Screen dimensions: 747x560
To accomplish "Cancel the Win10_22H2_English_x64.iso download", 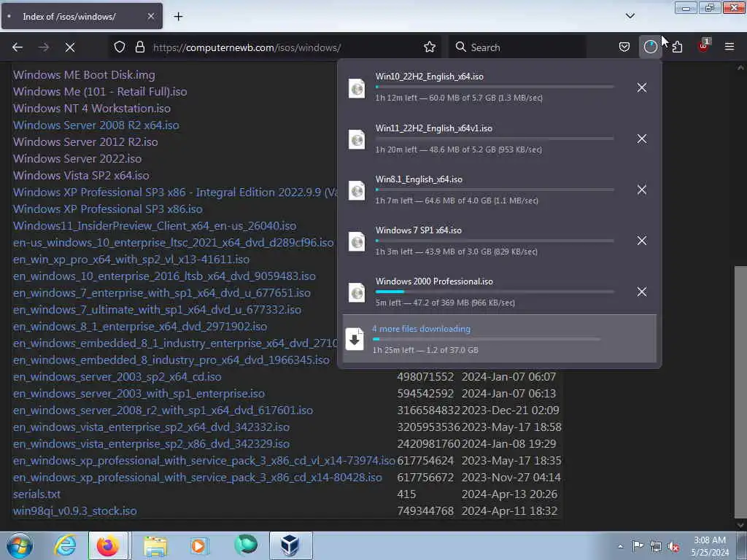I will 642,87.
